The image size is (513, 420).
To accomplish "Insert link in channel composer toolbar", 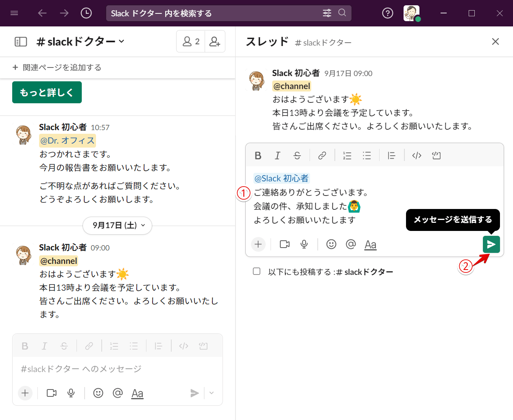I will click(x=89, y=346).
